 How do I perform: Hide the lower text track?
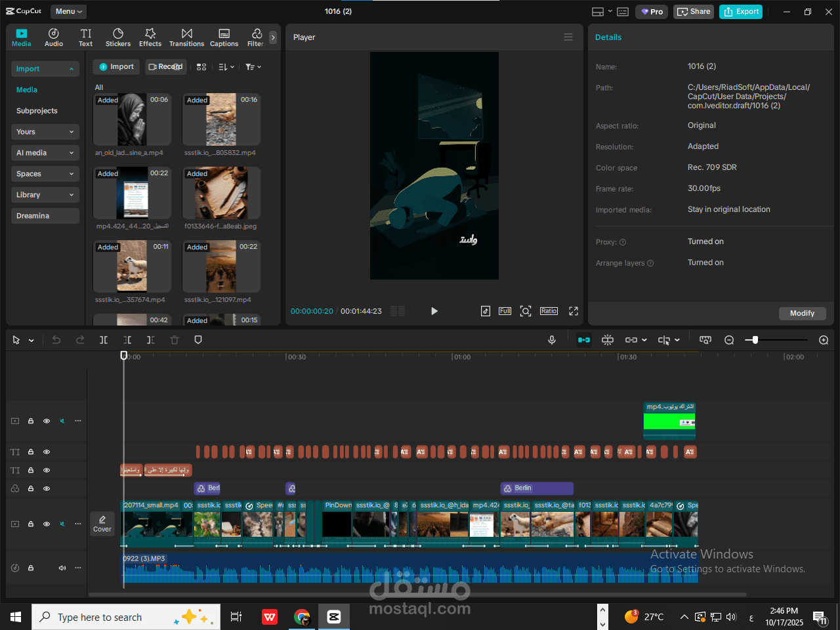(x=47, y=471)
